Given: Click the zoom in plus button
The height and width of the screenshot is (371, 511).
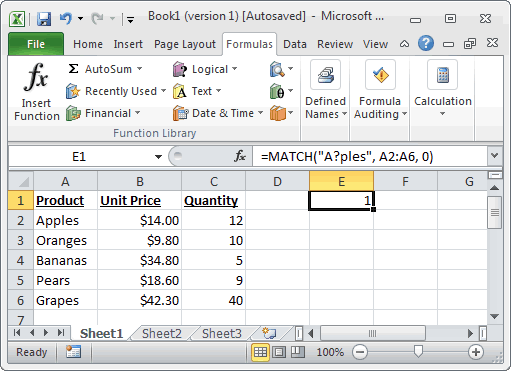Looking at the screenshot, I should pos(476,352).
